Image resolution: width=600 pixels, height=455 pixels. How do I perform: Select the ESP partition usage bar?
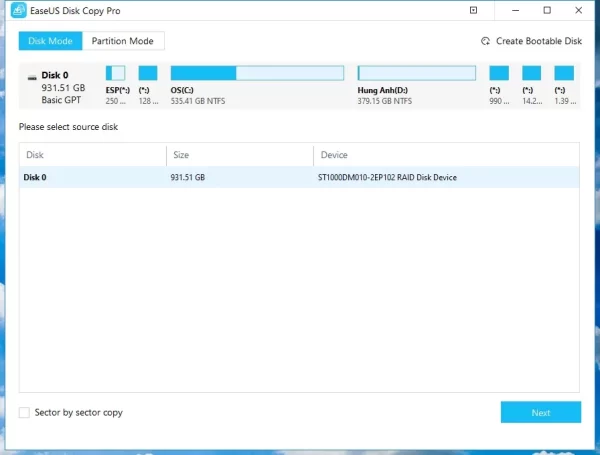pos(116,73)
